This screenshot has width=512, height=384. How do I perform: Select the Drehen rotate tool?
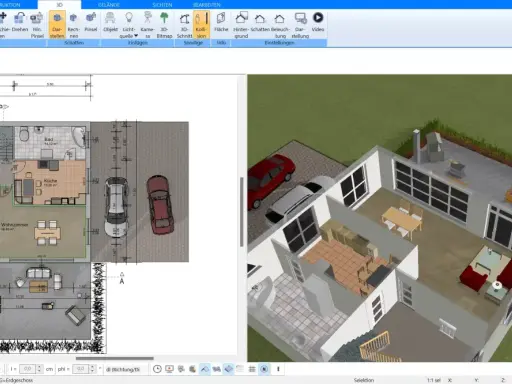point(20,23)
